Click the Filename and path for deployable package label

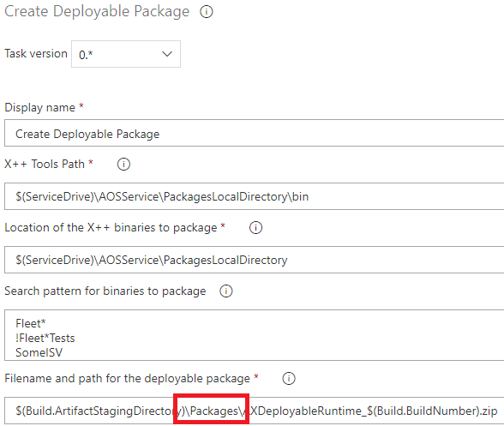tap(127, 378)
